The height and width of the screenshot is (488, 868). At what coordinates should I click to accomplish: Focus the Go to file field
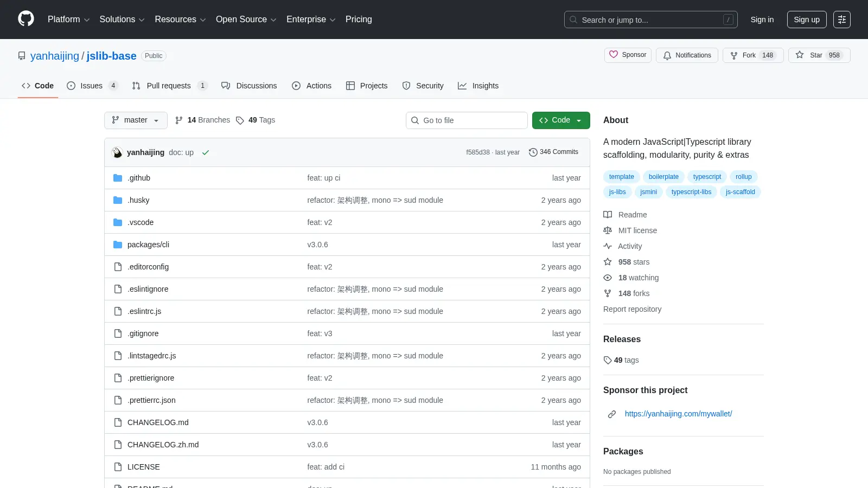pyautogui.click(x=467, y=120)
